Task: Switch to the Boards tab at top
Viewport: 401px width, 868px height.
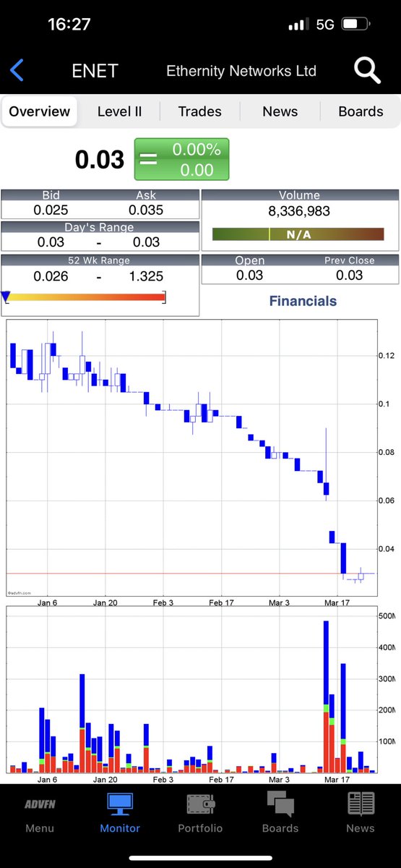Action: pyautogui.click(x=361, y=111)
